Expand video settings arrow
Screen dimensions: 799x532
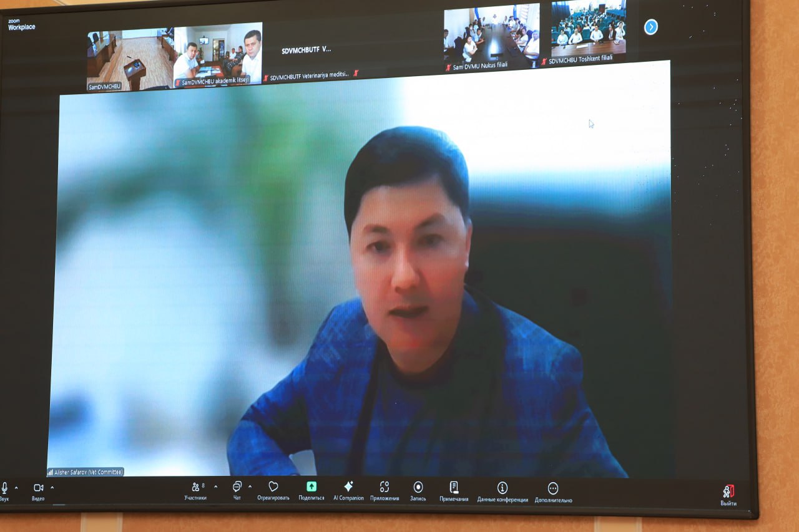coord(52,488)
